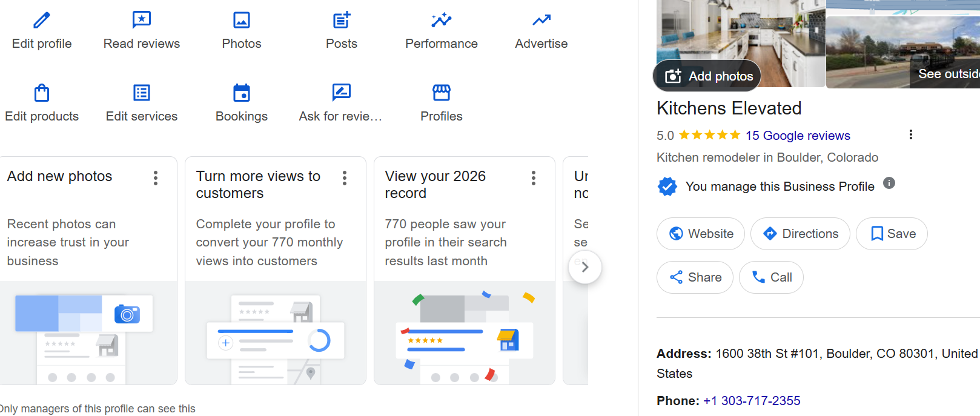Open the Profiles storefront icon
This screenshot has height=416, width=980.
tap(442, 93)
